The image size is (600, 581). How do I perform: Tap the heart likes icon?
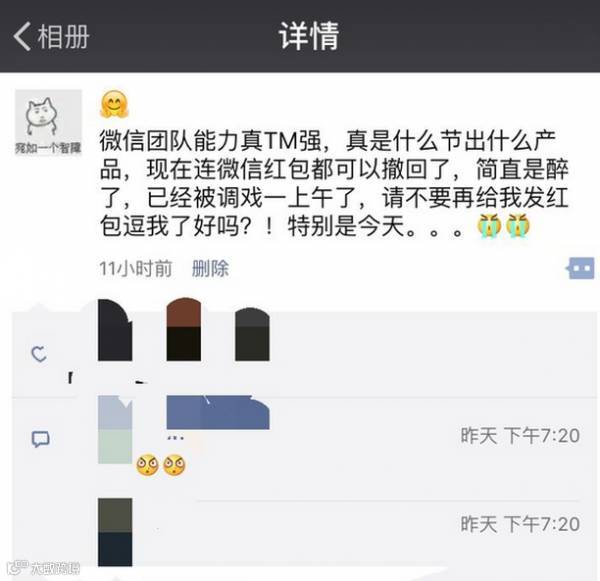tap(39, 354)
